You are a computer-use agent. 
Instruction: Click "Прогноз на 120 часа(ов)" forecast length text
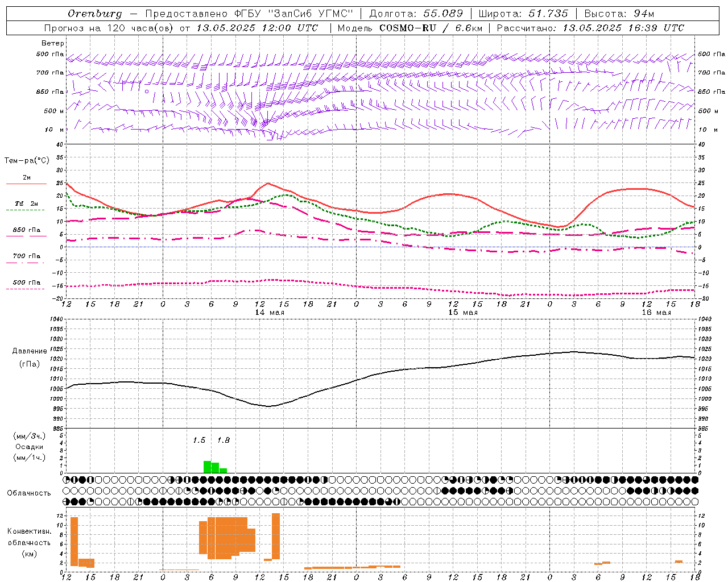click(109, 28)
